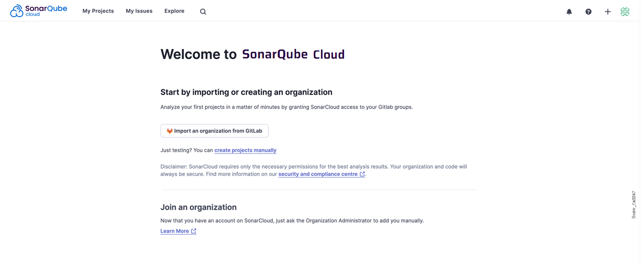Click external-link icon after security and compliance centre
This screenshot has width=644, height=266.
pyautogui.click(x=362, y=174)
